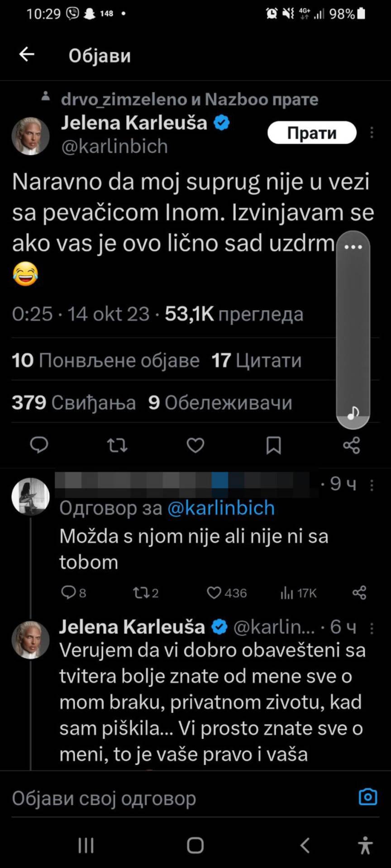Screen dimensions: 391x868
Task: Toggle repost on the first reply
Action: [x=142, y=593]
